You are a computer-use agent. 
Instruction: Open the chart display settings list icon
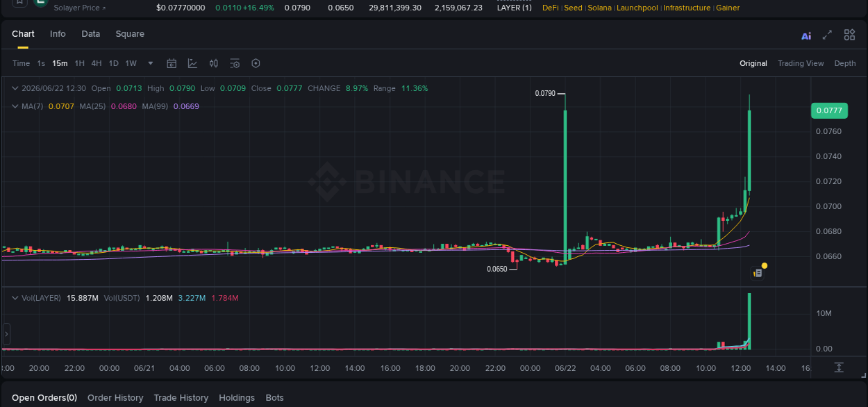point(235,63)
